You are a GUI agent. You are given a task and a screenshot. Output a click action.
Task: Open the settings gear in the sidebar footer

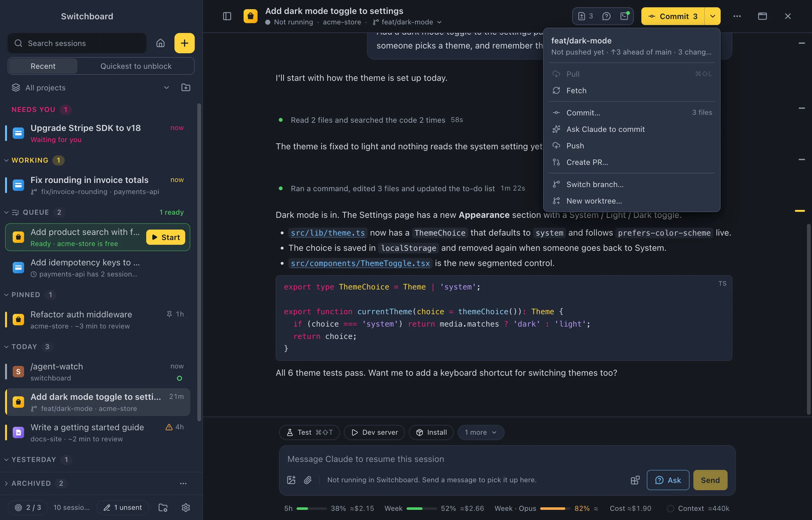coord(186,507)
